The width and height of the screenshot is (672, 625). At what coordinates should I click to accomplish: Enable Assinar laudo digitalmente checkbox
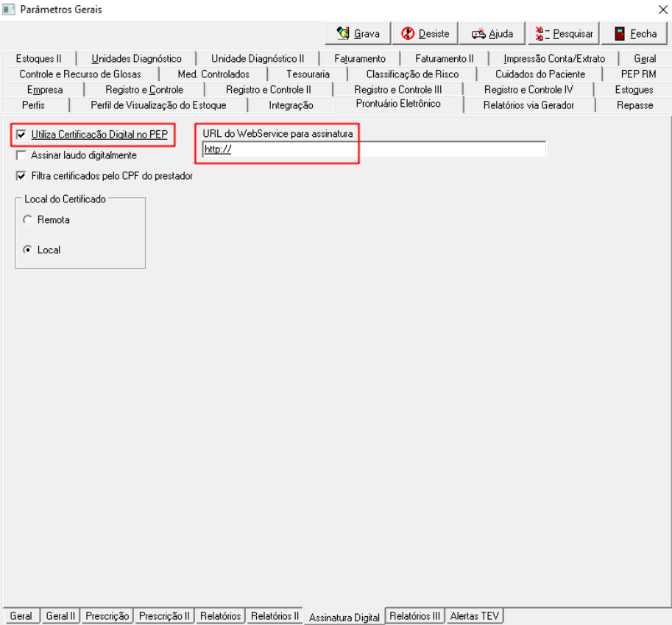pyautogui.click(x=21, y=155)
